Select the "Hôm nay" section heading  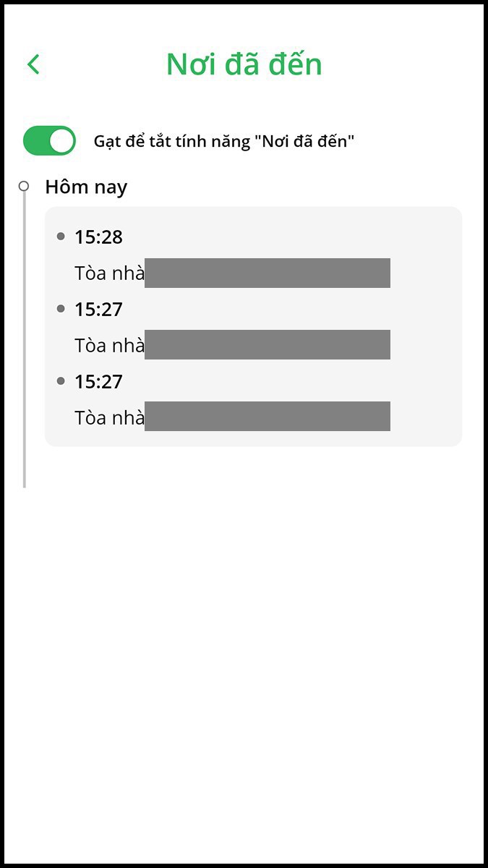pyautogui.click(x=86, y=187)
